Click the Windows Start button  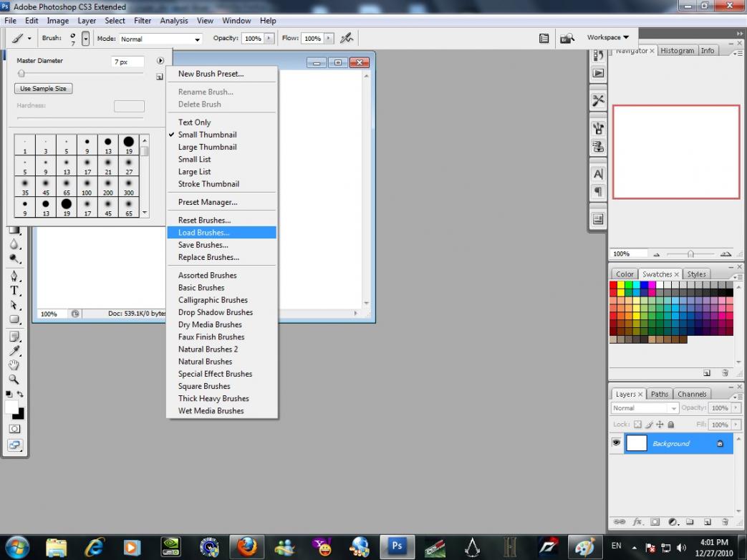click(18, 547)
